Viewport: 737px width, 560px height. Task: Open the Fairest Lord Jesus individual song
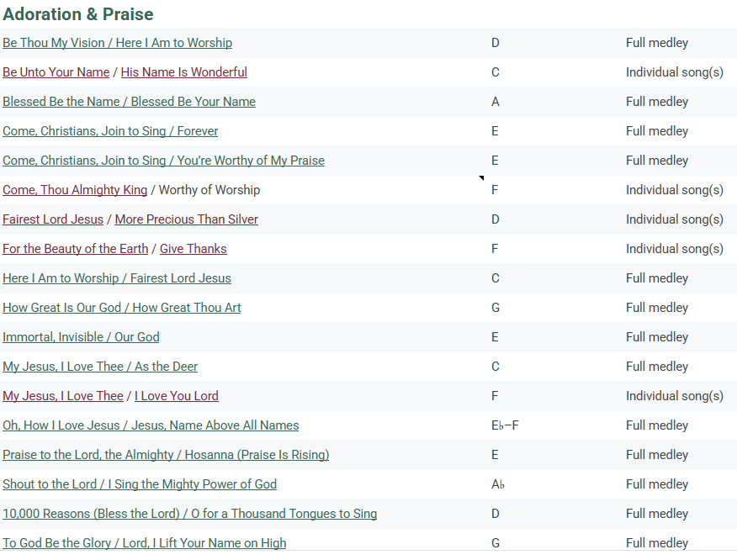(x=52, y=219)
